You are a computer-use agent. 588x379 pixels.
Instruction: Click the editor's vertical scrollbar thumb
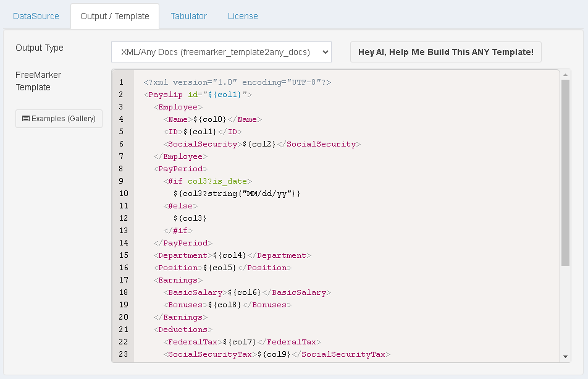[x=565, y=173]
